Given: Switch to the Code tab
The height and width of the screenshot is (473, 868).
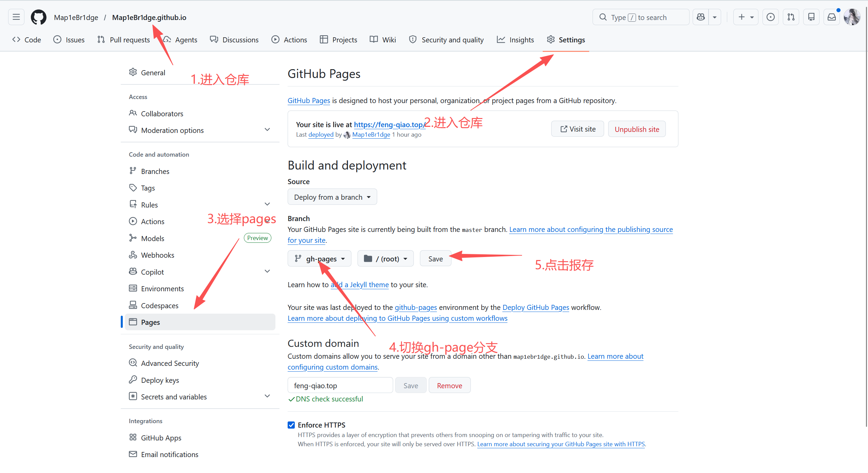Looking at the screenshot, I should [27, 40].
